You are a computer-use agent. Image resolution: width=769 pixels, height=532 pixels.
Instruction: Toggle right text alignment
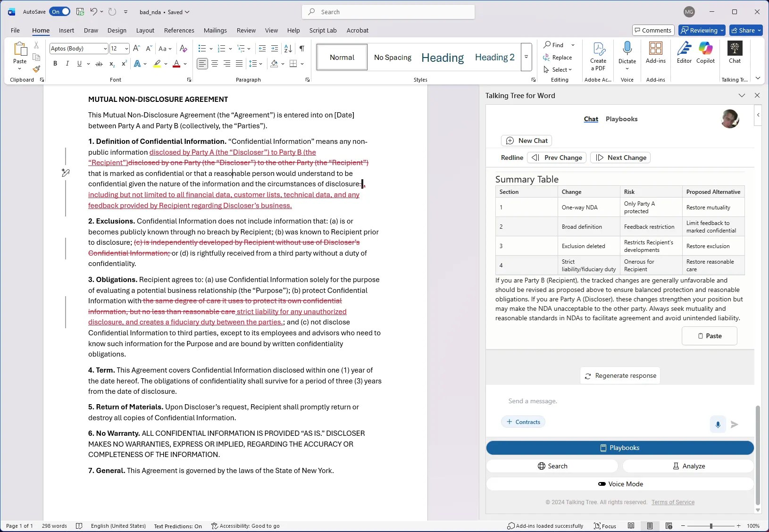click(227, 64)
